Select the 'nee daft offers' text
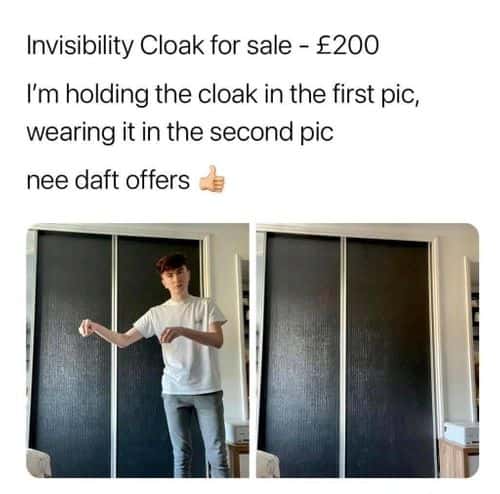 108,180
